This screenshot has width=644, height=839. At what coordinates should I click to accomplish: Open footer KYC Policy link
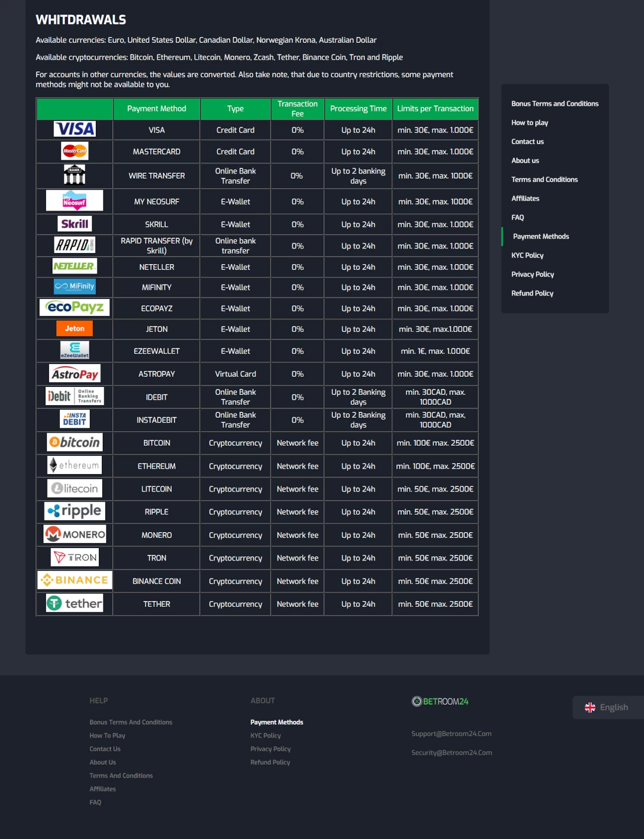click(x=266, y=736)
